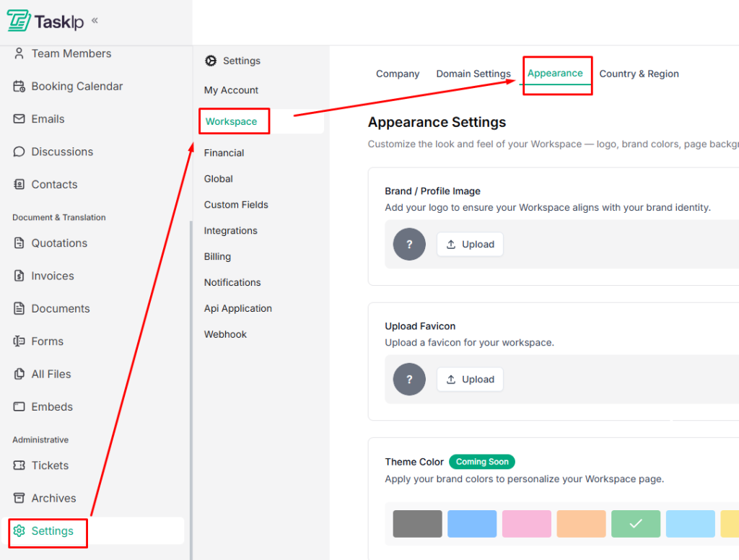739x560 pixels.
Task: Collapse the sidebar with the chevron
Action: point(95,21)
